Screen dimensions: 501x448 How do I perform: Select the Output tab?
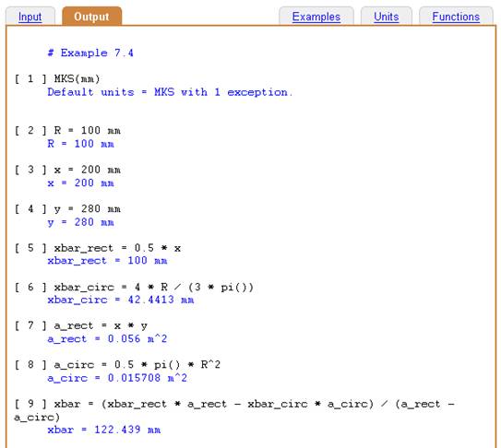pyautogui.click(x=91, y=17)
